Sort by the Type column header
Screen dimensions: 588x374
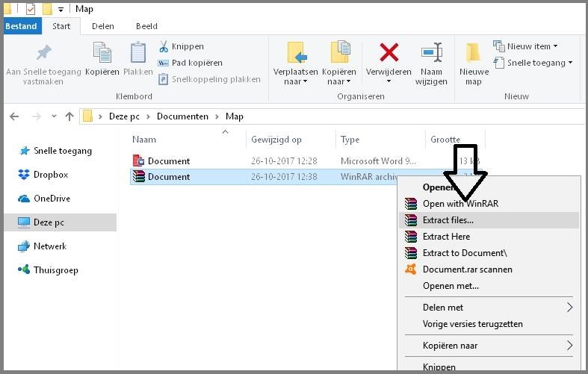350,140
